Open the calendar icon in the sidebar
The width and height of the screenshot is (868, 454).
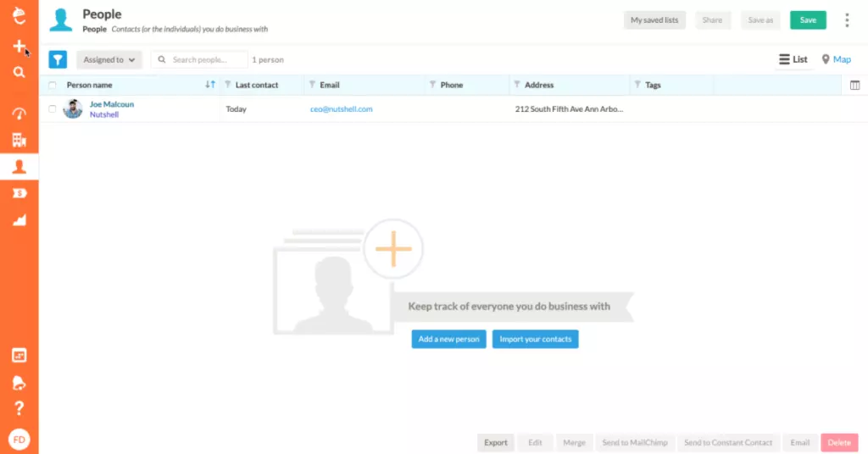19,356
